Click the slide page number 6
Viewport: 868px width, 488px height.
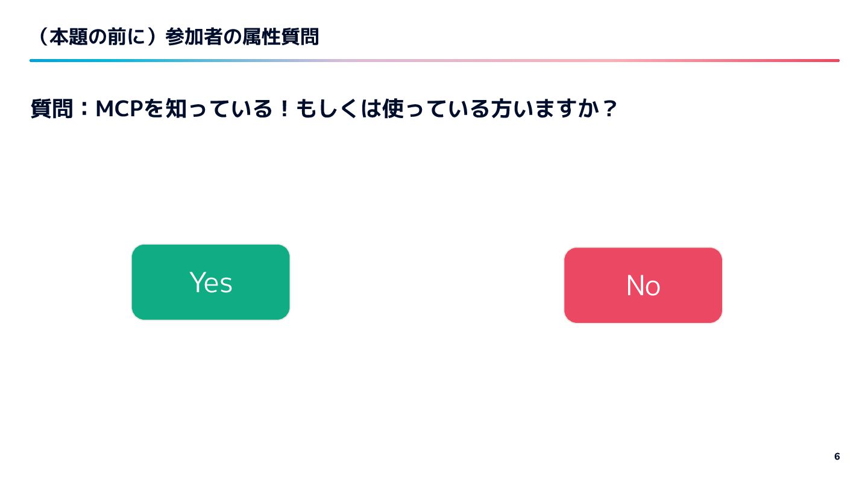coord(837,456)
